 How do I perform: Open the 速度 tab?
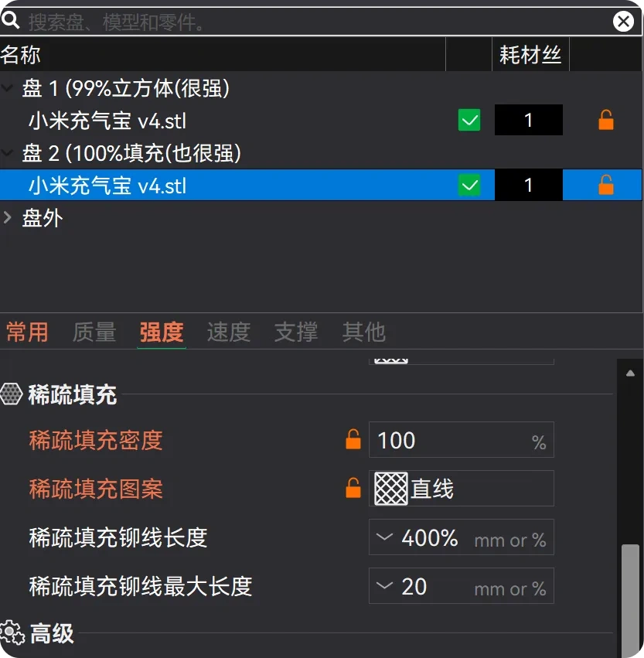(x=229, y=332)
